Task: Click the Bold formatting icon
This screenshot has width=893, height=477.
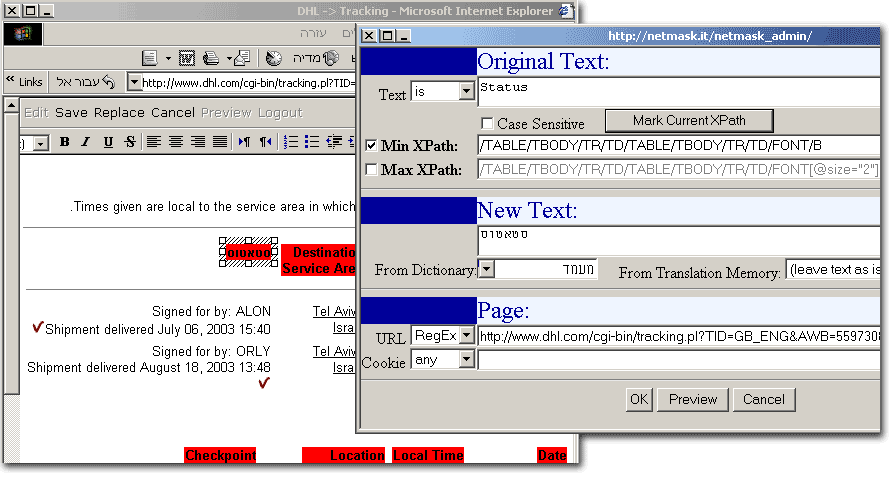Action: pos(64,142)
